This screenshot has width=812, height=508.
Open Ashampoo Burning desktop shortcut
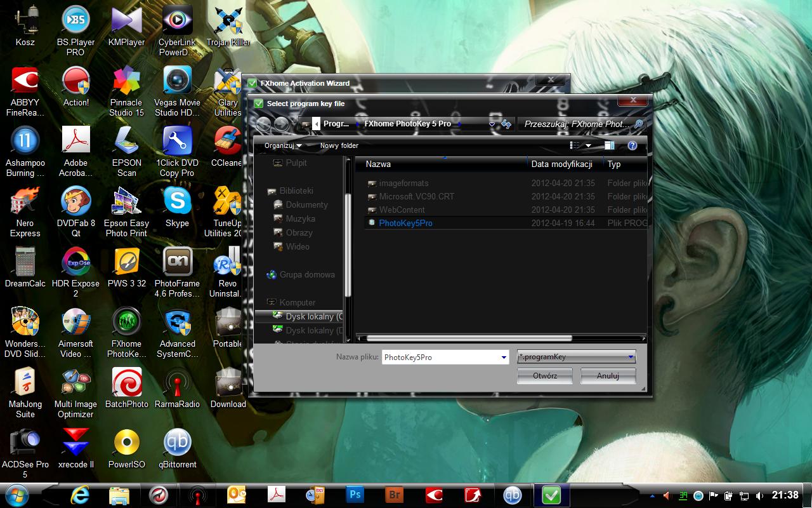click(x=25, y=151)
